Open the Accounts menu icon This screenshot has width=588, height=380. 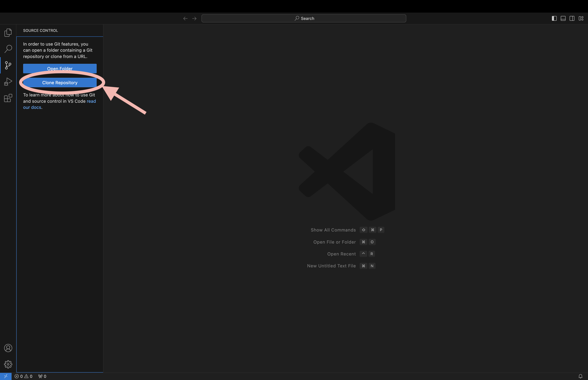(8, 348)
